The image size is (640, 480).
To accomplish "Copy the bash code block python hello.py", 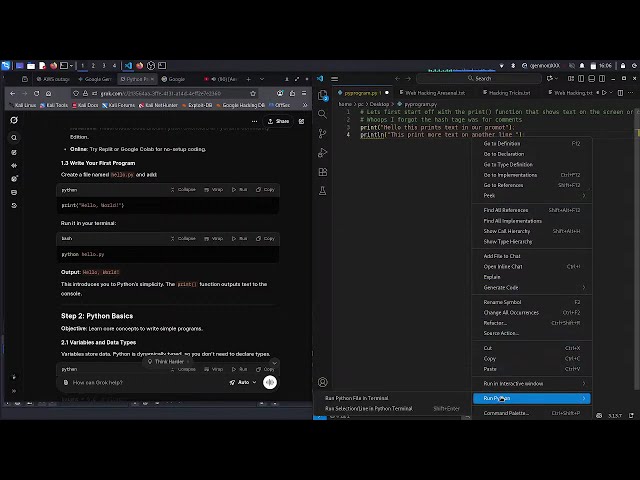I will point(265,238).
